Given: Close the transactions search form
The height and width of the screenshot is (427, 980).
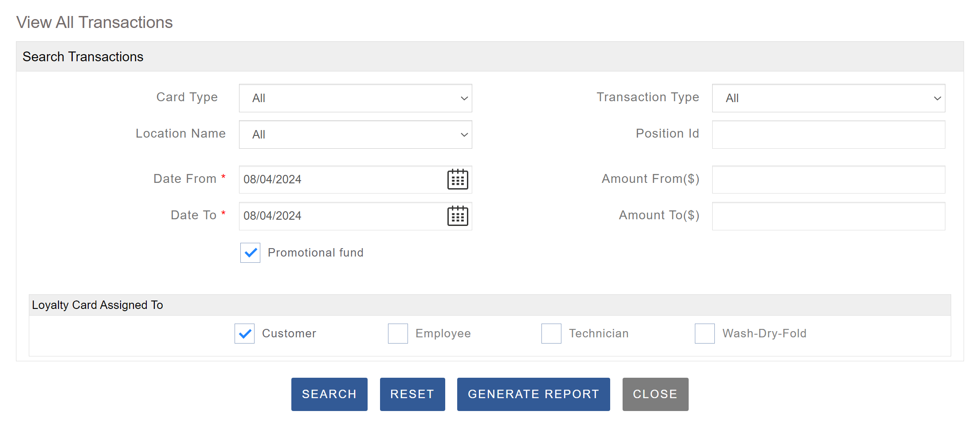Looking at the screenshot, I should click(655, 394).
